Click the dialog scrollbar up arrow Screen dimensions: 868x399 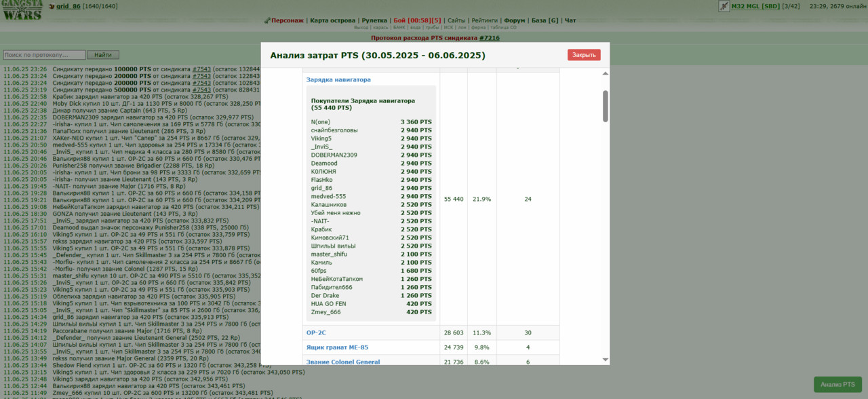point(606,73)
